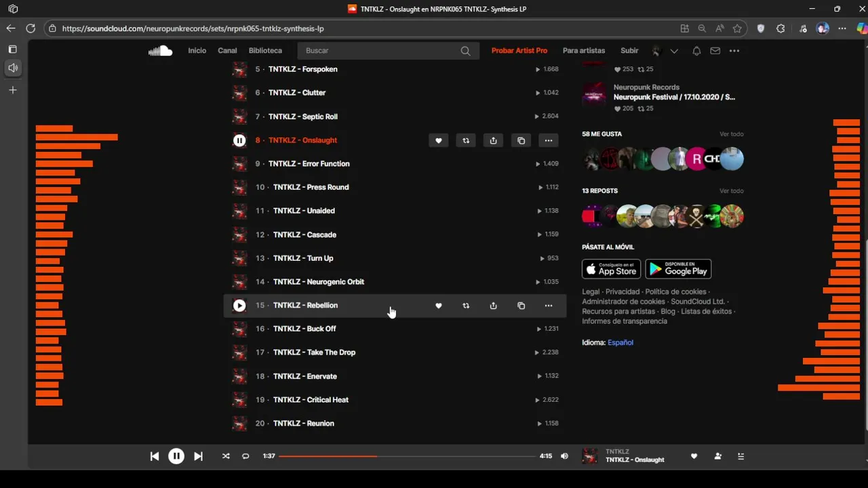Open the App Store download badge
Viewport: 868px width, 488px height.
[611, 269]
